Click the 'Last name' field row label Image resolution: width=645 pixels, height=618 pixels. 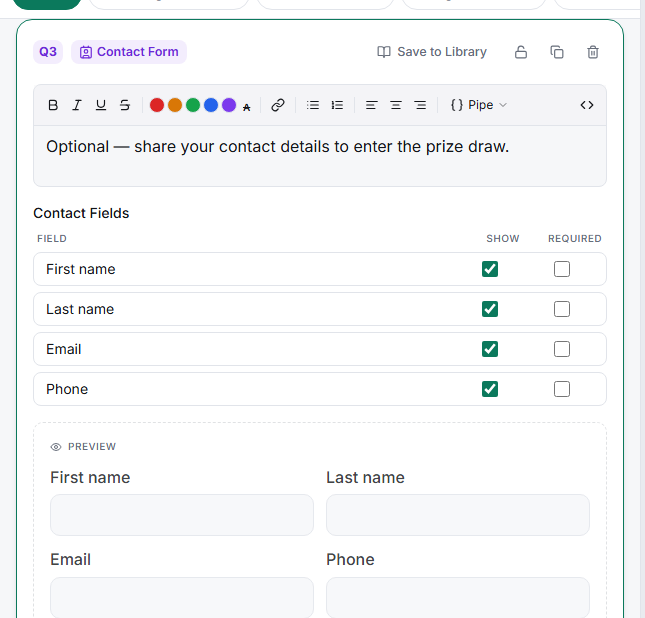tap(80, 309)
